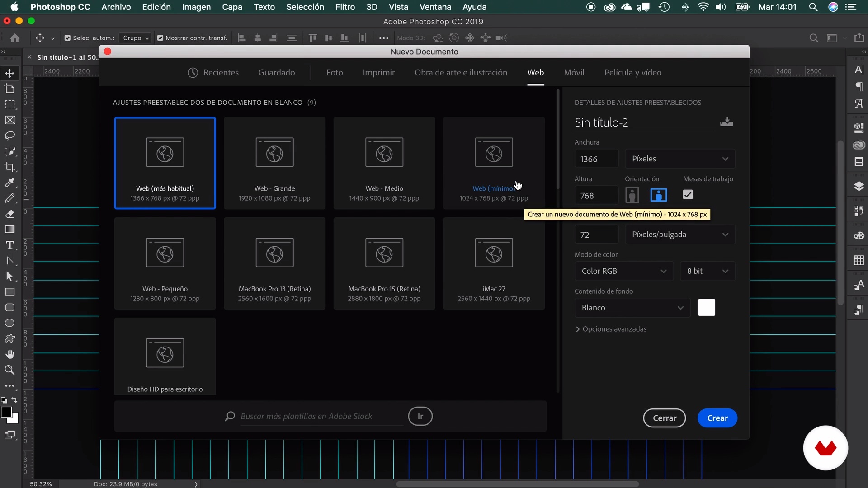Click the Adobe Stock template search field
868x488 pixels.
coord(321,416)
